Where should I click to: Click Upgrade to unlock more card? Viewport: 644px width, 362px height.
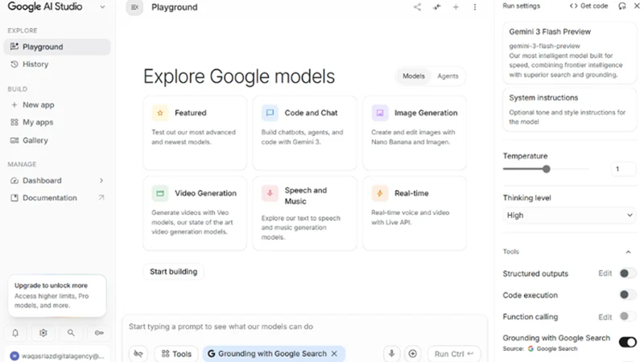click(x=57, y=295)
